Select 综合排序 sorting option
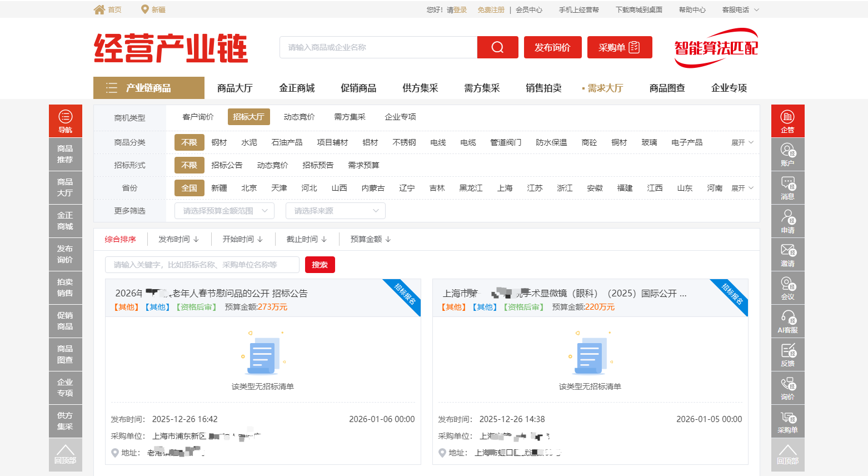 [x=121, y=239]
